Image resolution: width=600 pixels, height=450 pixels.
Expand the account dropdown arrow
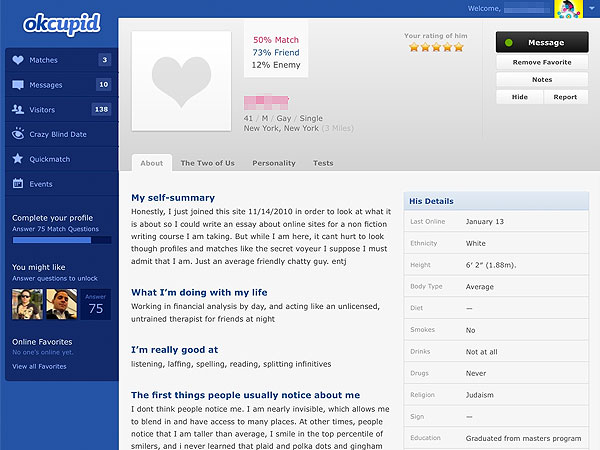(x=592, y=8)
